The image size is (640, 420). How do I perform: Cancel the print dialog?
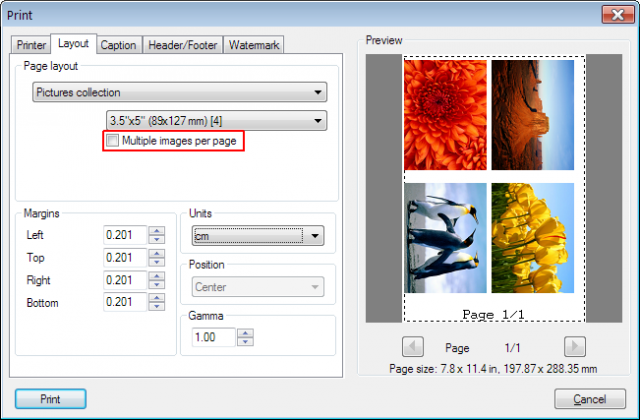click(590, 399)
